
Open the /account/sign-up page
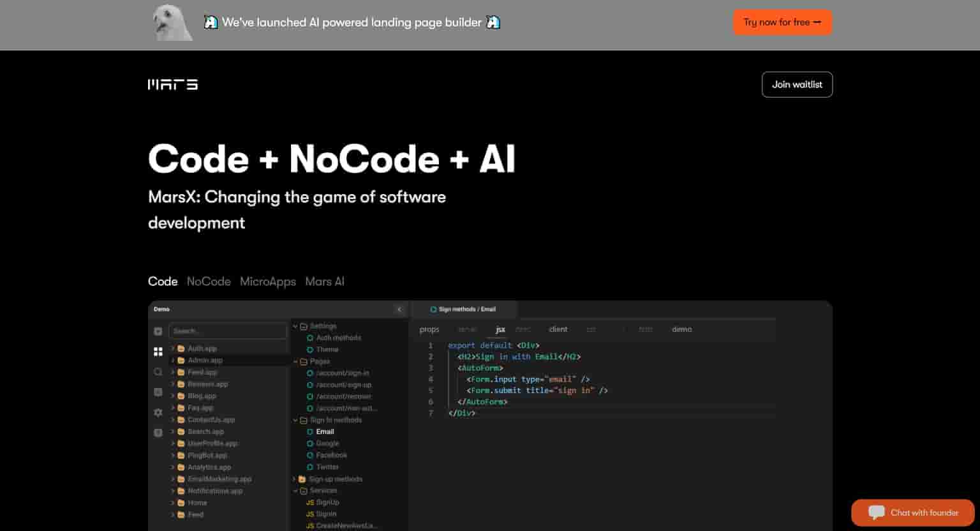344,385
